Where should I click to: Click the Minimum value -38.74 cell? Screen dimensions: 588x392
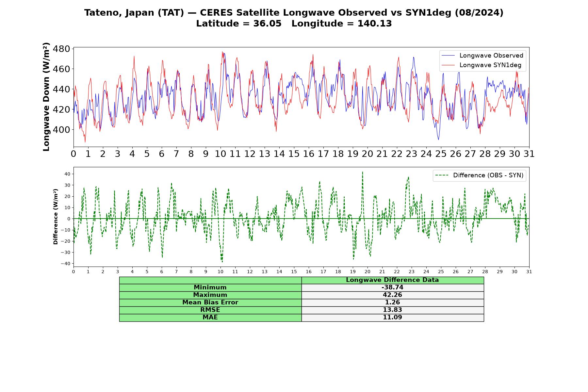[392, 287]
